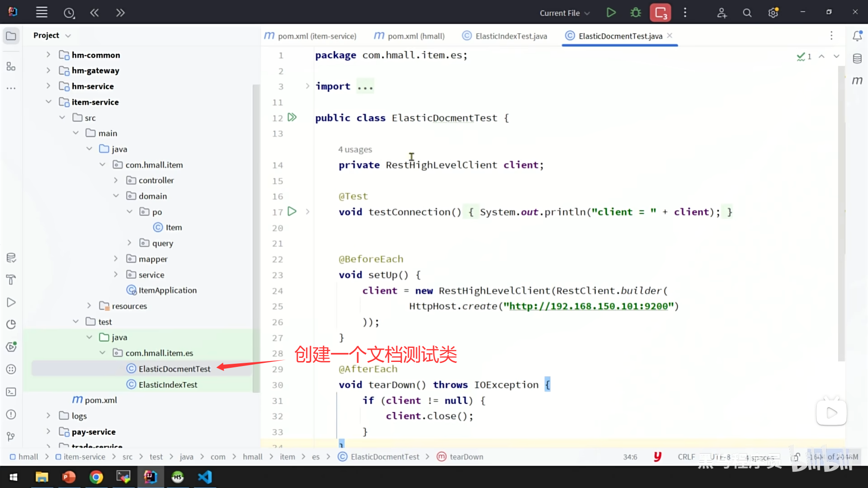Toggle the read-only lock in status bar
Image resolution: width=868 pixels, height=488 pixels.
pyautogui.click(x=795, y=457)
